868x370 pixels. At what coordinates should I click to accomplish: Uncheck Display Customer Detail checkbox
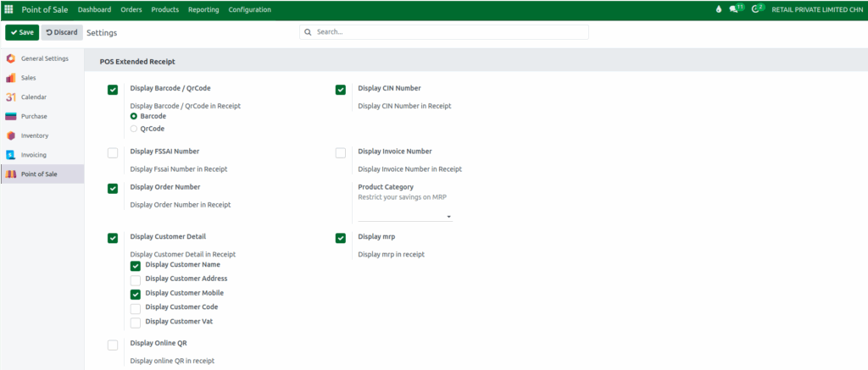click(x=113, y=239)
